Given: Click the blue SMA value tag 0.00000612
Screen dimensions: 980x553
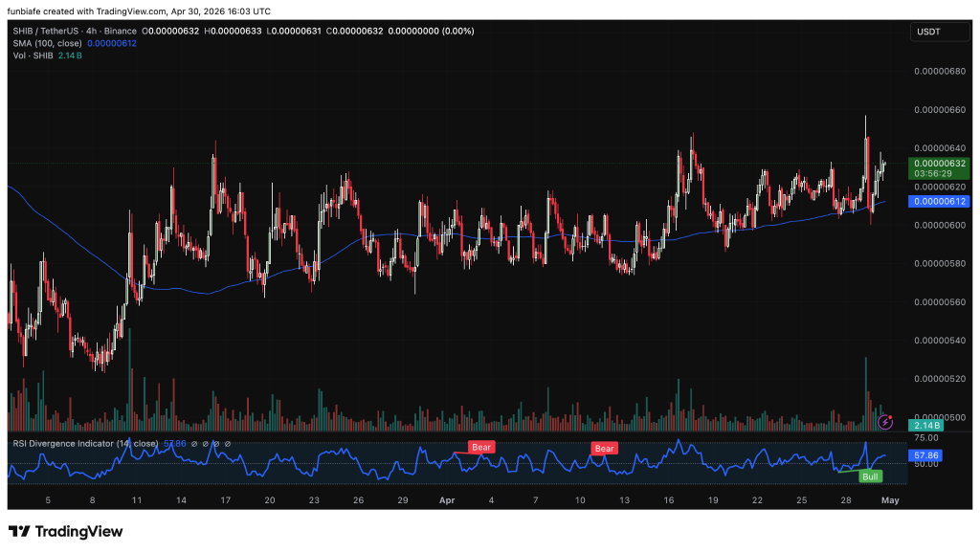Looking at the screenshot, I should pos(941,201).
